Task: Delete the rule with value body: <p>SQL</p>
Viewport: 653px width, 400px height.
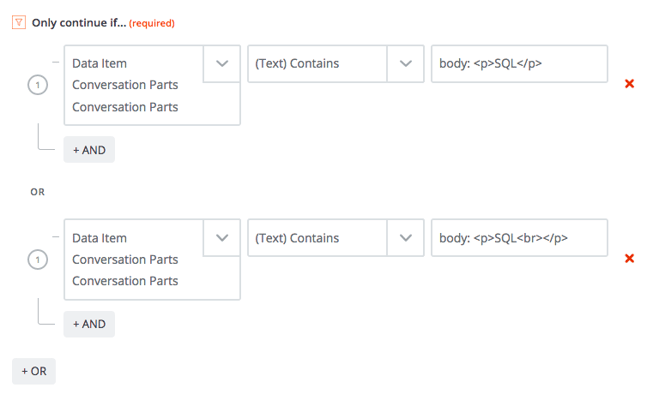Action: [x=629, y=84]
